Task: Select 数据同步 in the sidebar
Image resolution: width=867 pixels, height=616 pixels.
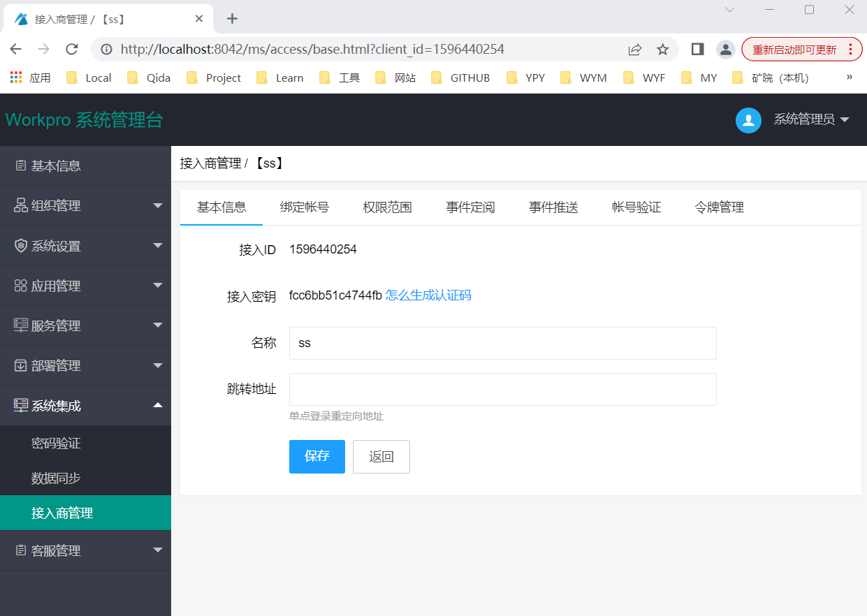Action: coord(56,478)
